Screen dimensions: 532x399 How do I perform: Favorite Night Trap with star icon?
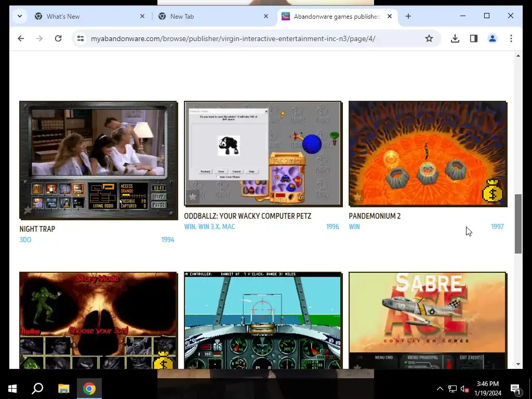(28, 209)
